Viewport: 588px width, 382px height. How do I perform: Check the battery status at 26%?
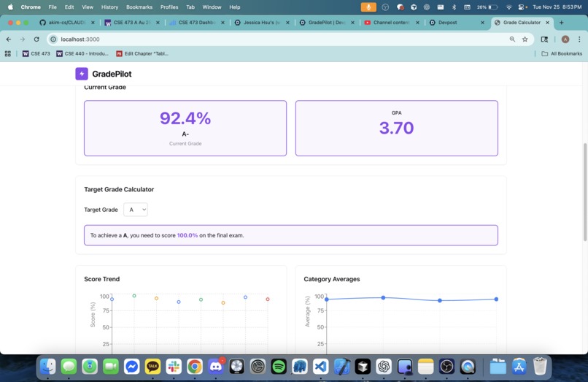487,7
